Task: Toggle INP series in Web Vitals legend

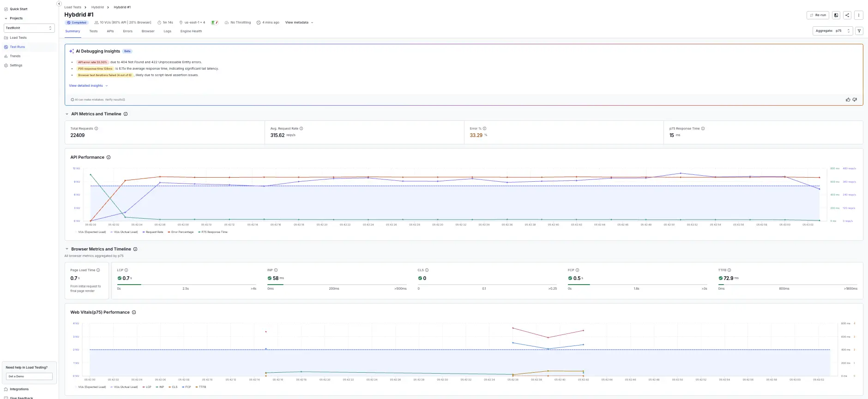Action: tap(160, 387)
